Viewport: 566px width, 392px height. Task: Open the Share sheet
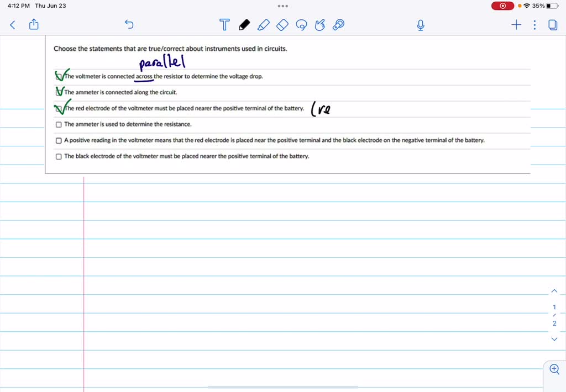34,25
